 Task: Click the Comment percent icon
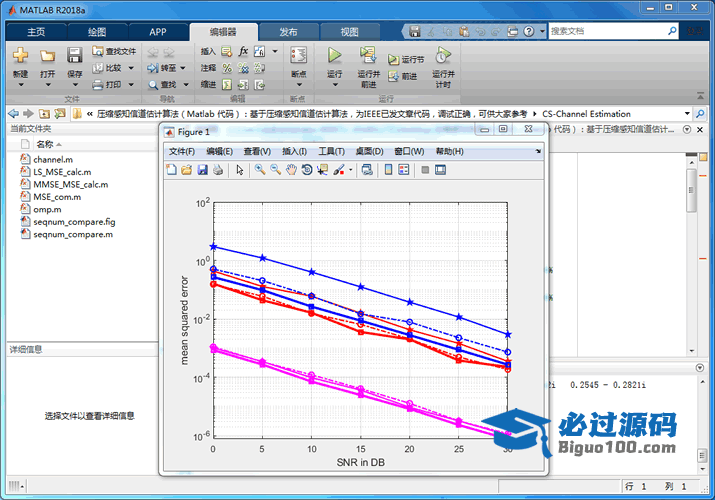[227, 68]
